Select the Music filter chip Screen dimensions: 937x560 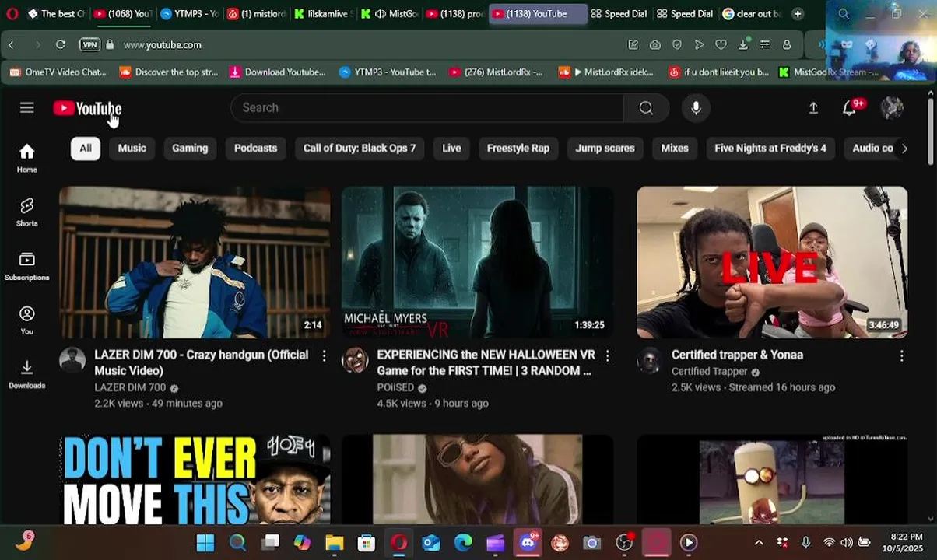click(132, 149)
